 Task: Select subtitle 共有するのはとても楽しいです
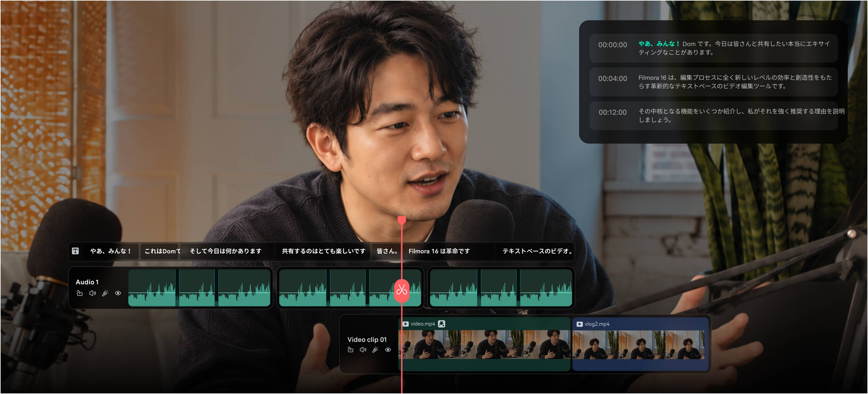click(x=324, y=251)
